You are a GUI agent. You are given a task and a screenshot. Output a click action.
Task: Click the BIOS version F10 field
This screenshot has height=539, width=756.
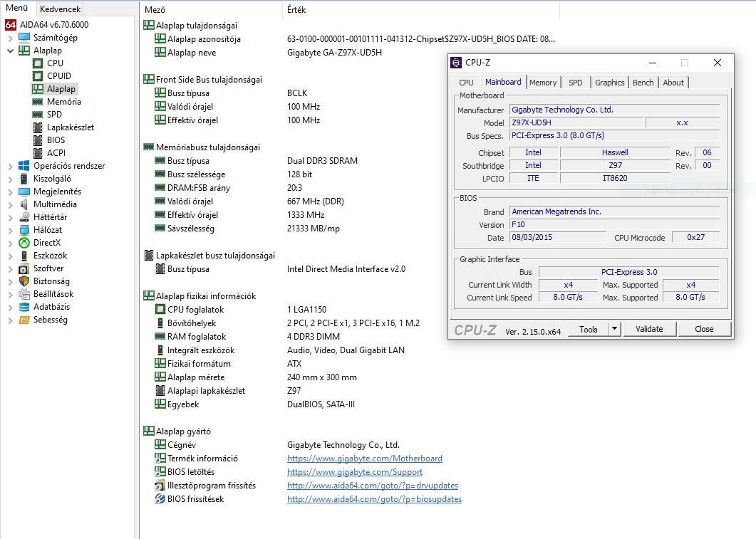615,224
